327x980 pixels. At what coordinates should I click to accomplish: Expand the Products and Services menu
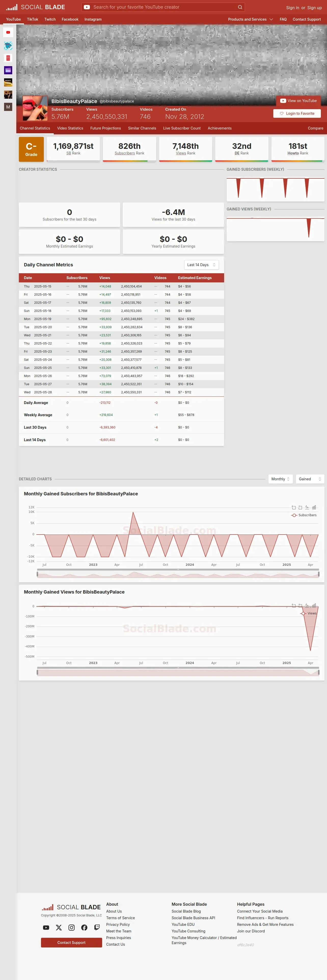(251, 19)
